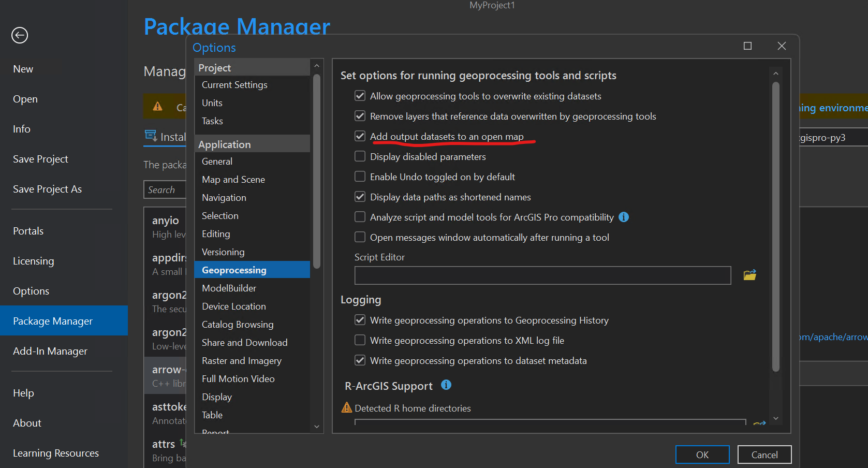Click the R-ArcGIS Support info icon
The image size is (868, 468).
[446, 385]
